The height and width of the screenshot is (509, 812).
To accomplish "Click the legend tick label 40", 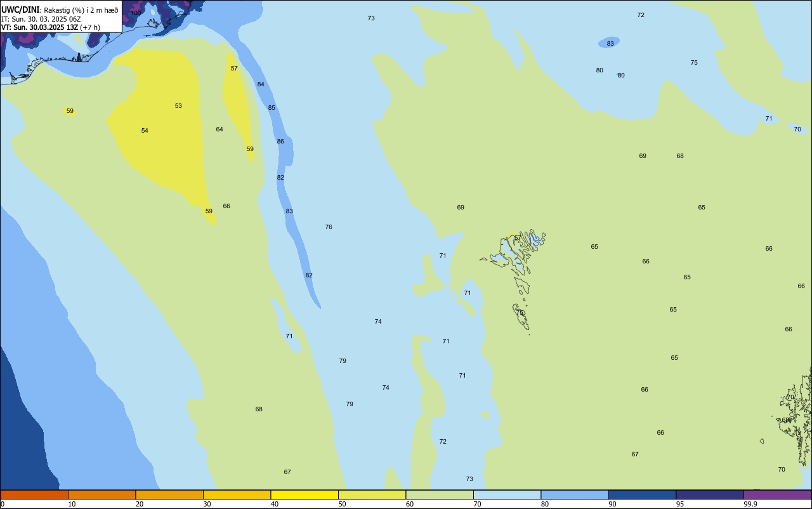I will click(275, 504).
